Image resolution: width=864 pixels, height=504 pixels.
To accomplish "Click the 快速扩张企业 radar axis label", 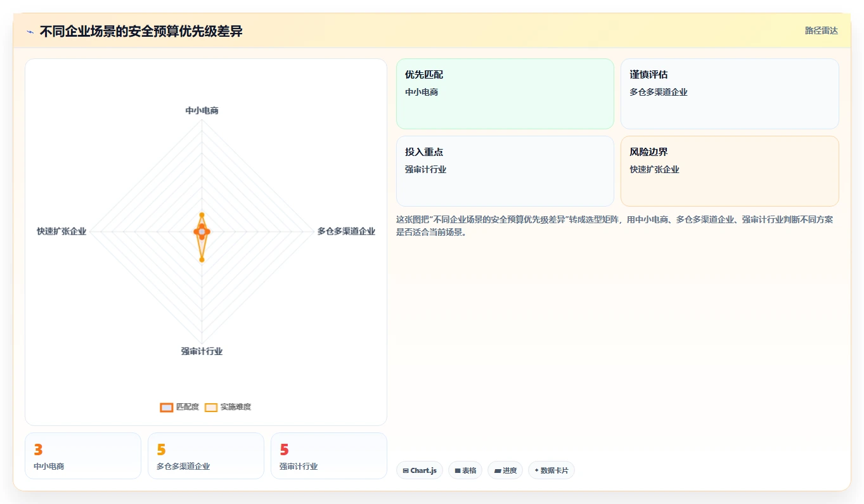I will (x=61, y=231).
